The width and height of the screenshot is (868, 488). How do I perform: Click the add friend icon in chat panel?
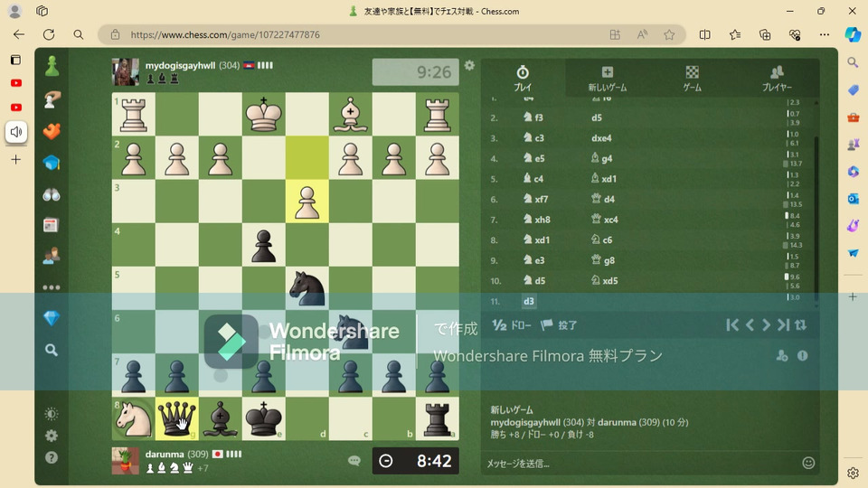781,356
